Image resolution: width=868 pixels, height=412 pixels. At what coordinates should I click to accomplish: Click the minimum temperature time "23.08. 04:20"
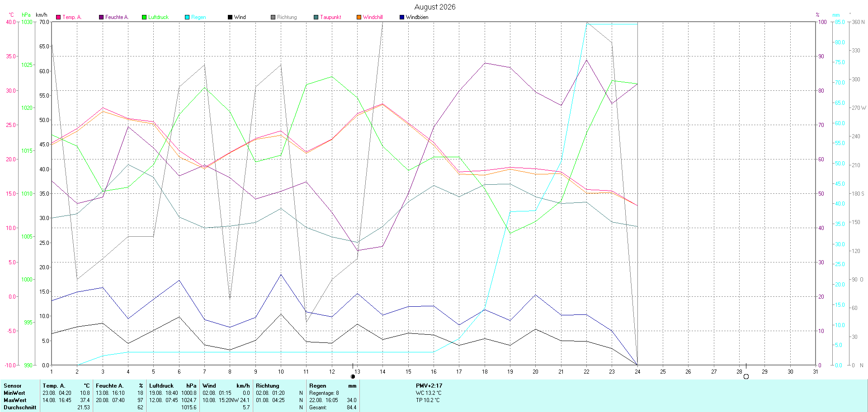pos(57,393)
